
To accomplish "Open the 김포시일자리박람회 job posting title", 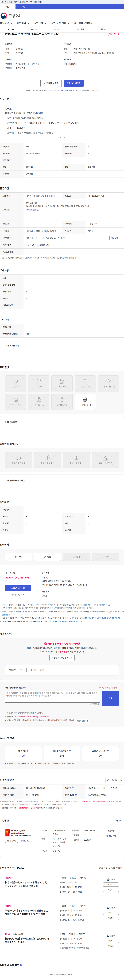I will 26,885.
